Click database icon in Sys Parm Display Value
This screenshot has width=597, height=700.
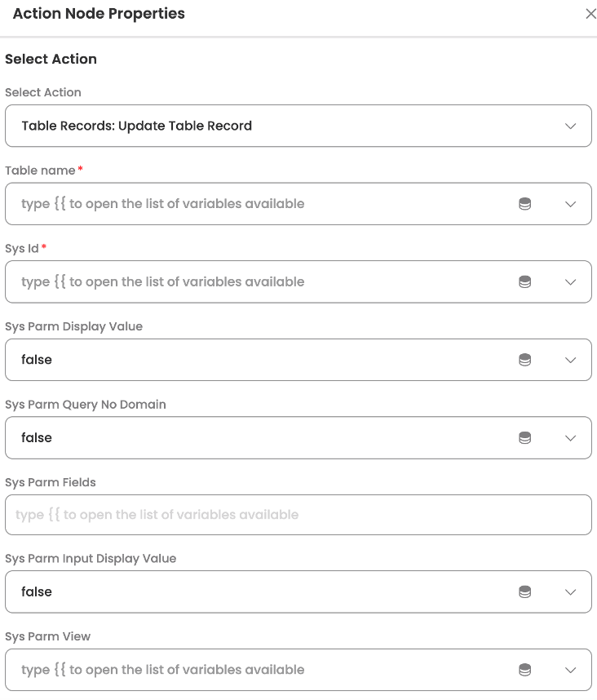(525, 360)
